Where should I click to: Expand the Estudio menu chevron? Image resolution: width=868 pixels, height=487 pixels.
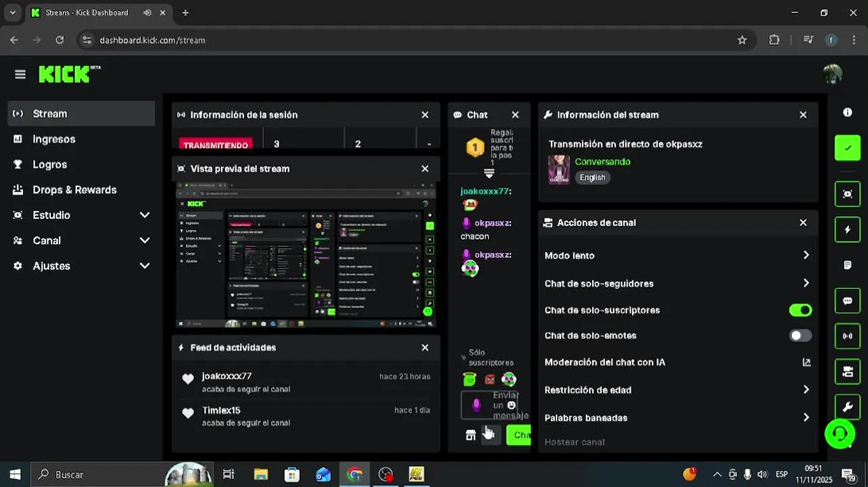click(144, 215)
